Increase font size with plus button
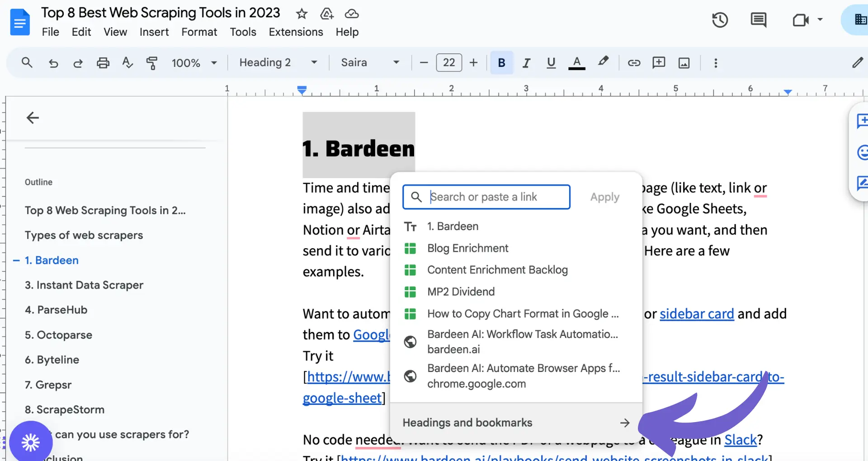The image size is (868, 461). [473, 62]
